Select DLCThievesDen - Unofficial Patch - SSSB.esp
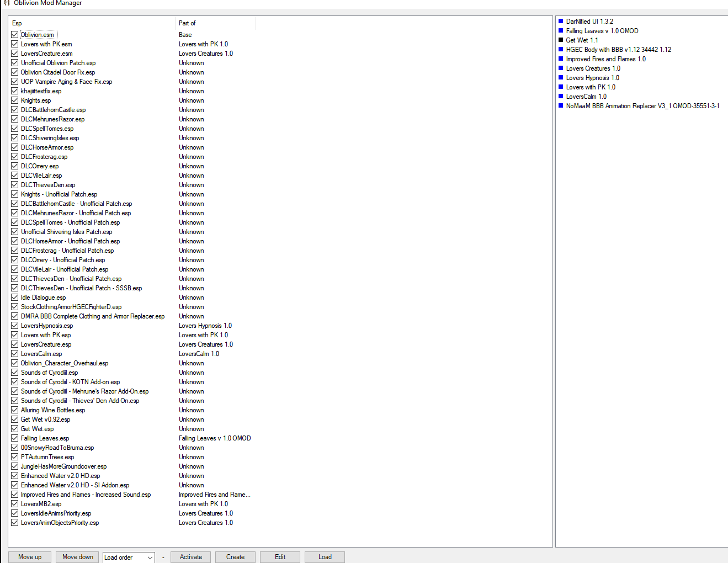The height and width of the screenshot is (563, 728). click(82, 288)
